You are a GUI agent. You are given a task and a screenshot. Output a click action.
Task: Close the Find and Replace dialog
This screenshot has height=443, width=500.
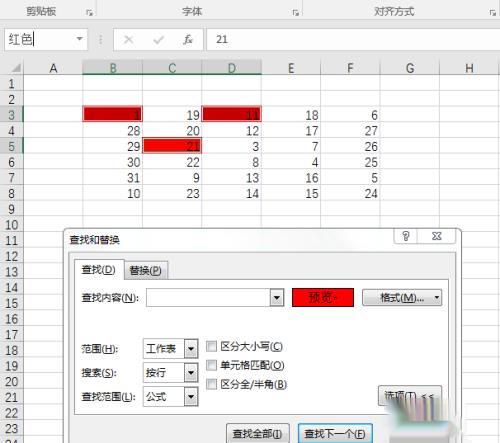[437, 236]
